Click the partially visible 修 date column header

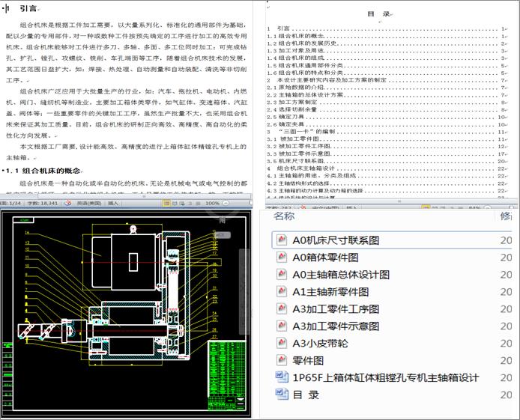coord(506,216)
